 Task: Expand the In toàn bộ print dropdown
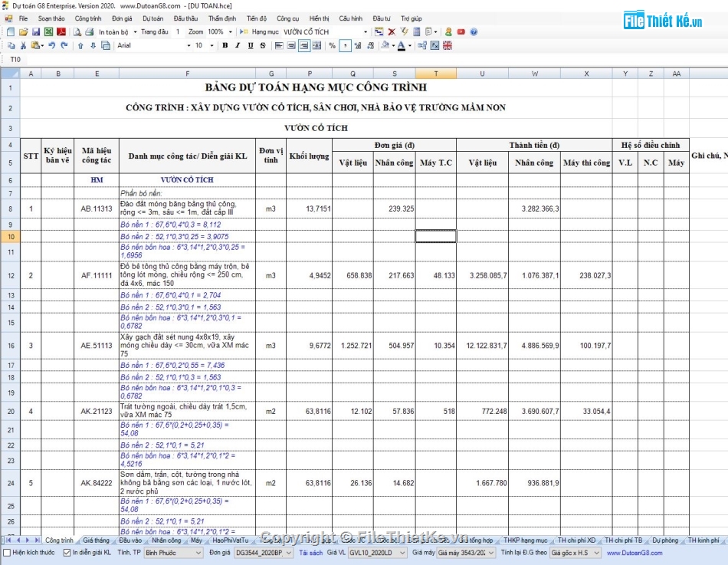(x=135, y=32)
